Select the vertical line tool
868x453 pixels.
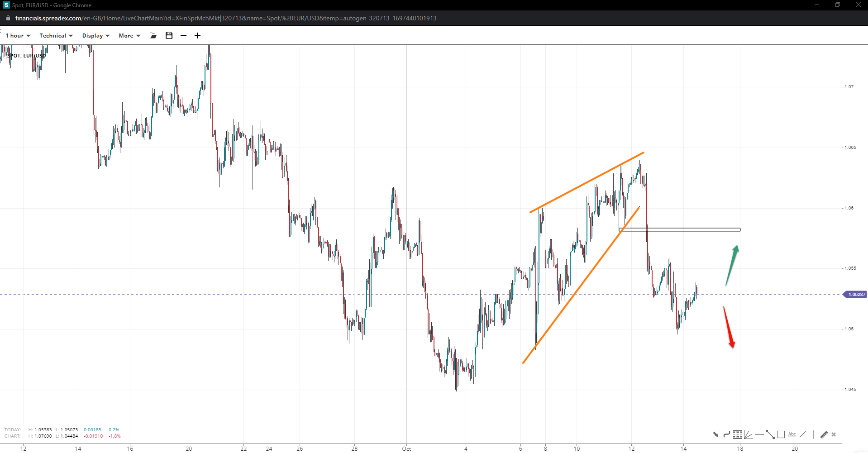pos(813,434)
